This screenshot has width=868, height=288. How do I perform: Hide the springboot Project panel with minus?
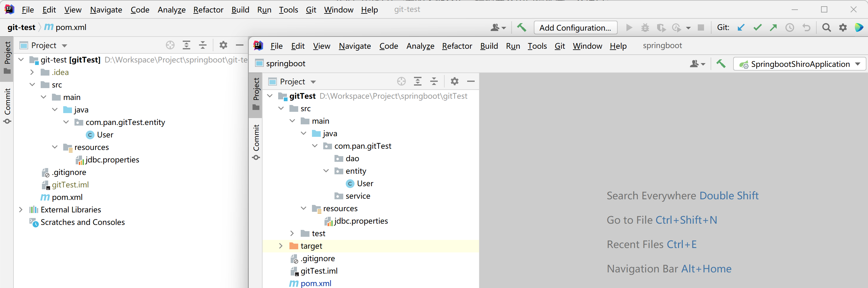point(471,82)
